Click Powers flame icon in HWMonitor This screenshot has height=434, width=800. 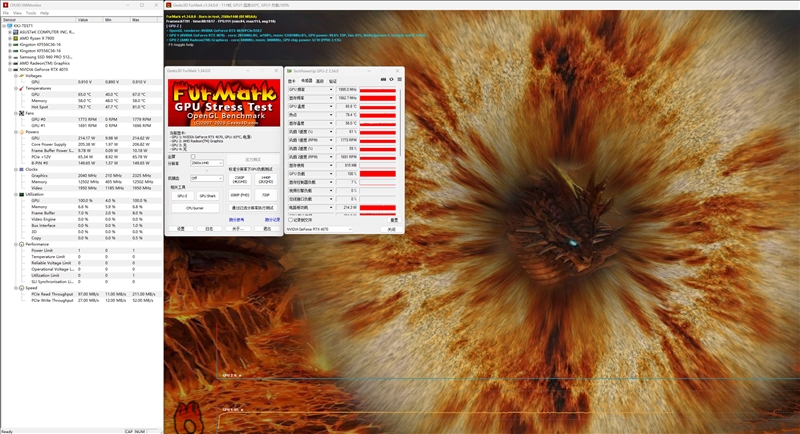21,132
